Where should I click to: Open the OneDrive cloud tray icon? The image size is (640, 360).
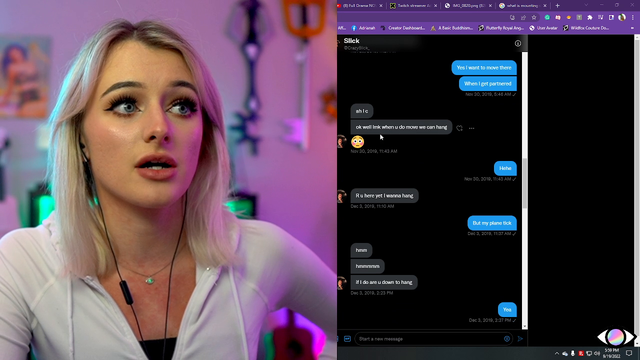565,353
